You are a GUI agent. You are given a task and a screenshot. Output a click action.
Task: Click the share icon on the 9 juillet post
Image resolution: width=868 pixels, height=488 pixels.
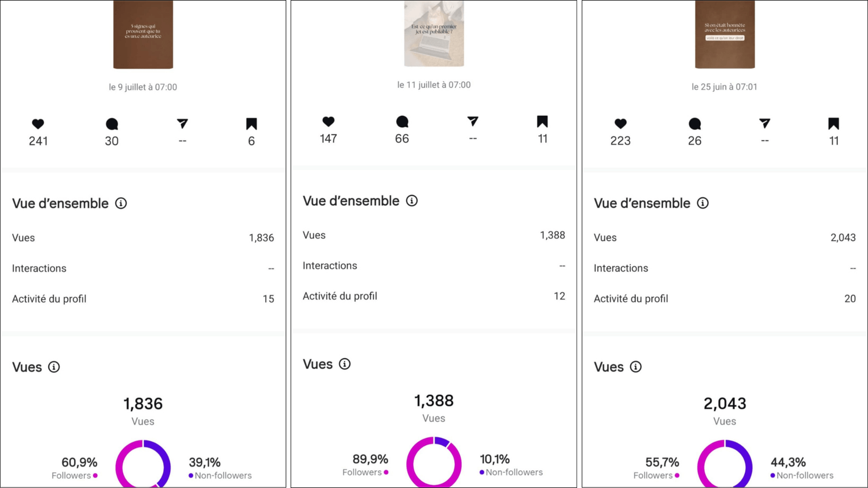pos(182,124)
